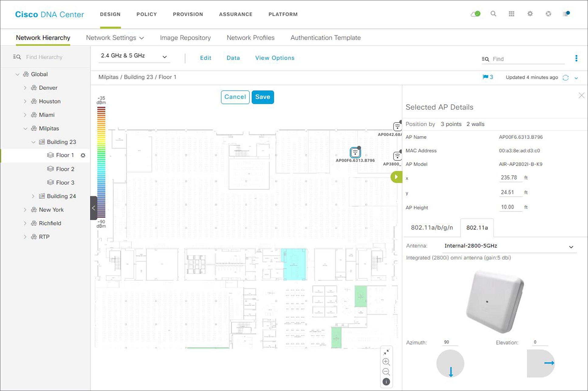
Task: Select the AP3800 access point icon
Action: tap(397, 156)
